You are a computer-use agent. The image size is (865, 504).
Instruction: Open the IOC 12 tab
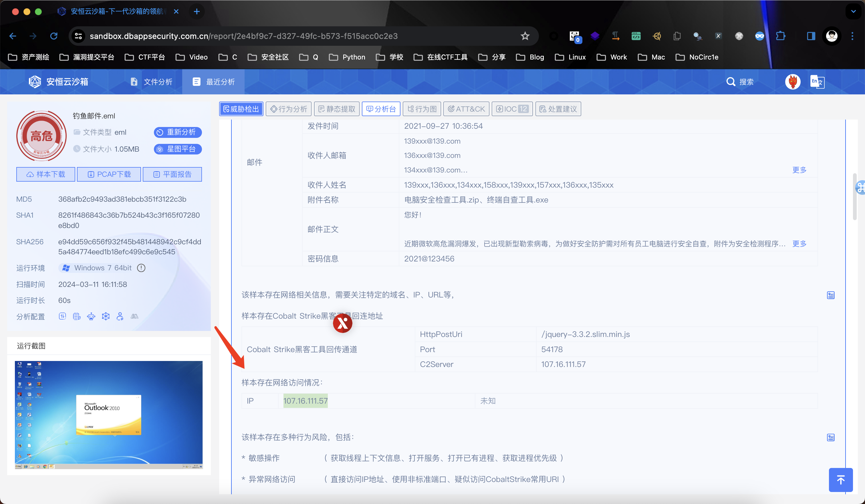(x=512, y=109)
